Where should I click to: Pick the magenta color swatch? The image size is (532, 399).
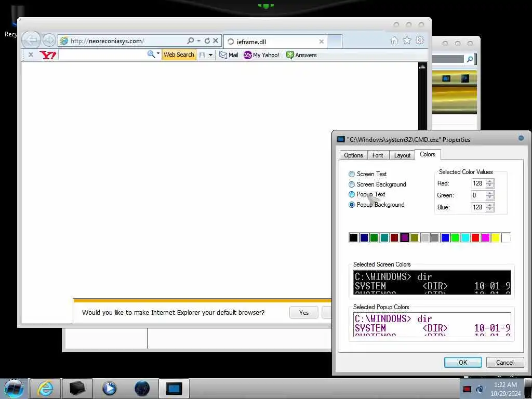click(486, 238)
